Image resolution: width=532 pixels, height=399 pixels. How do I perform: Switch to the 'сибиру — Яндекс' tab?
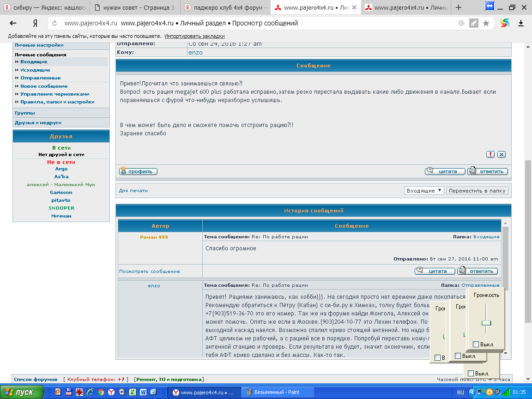pos(45,7)
